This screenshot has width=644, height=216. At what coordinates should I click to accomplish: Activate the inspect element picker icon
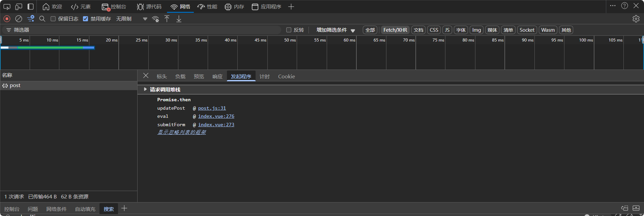7,6
